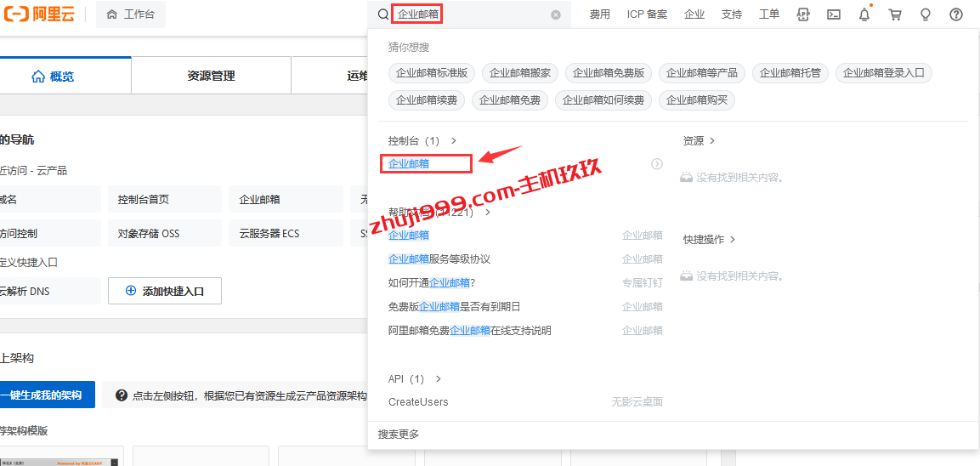The image size is (980, 466).
Task: Expand the 控制台 (1) section
Action: click(x=423, y=141)
